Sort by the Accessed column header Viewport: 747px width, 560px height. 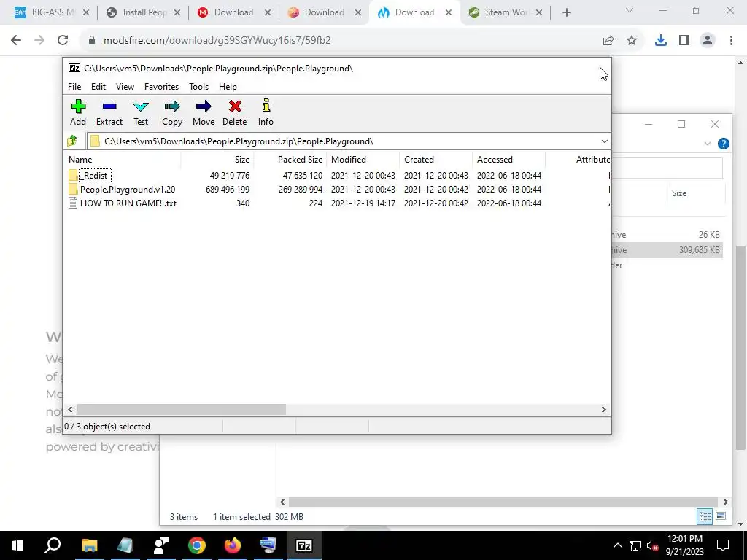coord(508,160)
